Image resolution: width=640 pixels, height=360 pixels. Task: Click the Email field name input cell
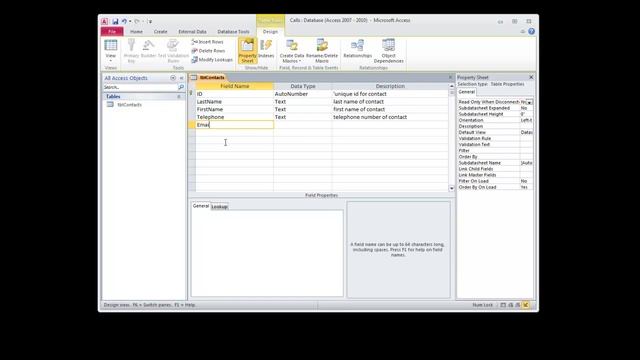[235, 125]
